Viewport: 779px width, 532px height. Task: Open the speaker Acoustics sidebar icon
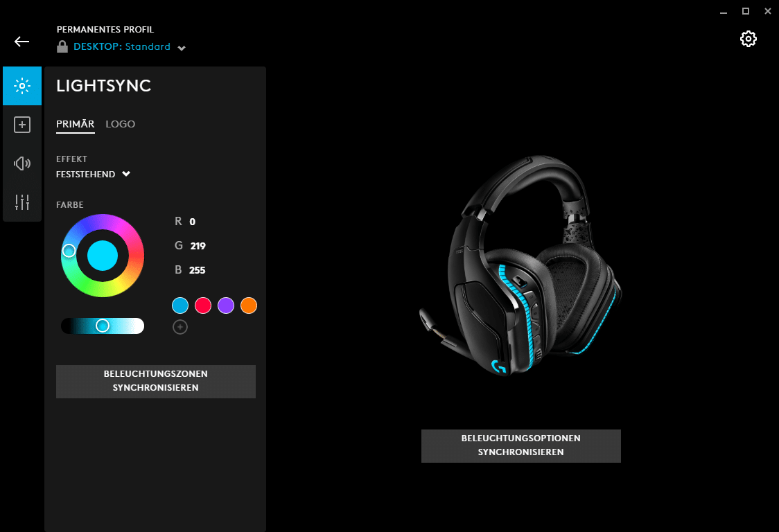tap(22, 163)
